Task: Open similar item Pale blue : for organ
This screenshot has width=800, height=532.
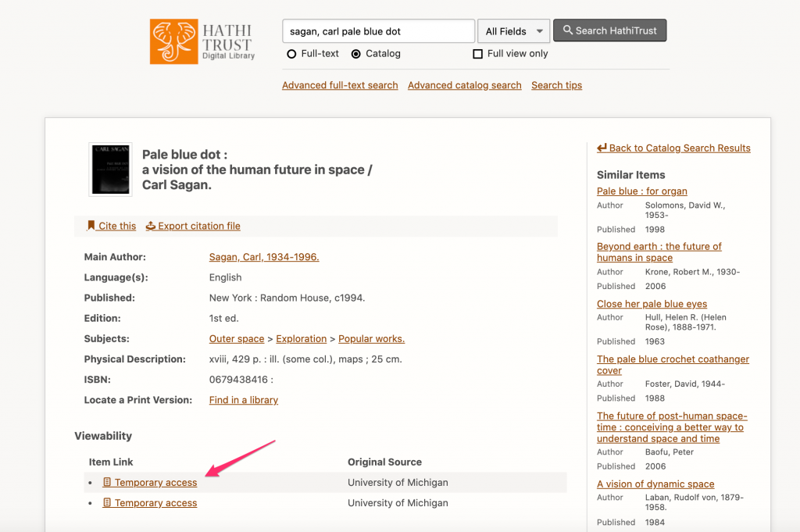Action: point(642,191)
